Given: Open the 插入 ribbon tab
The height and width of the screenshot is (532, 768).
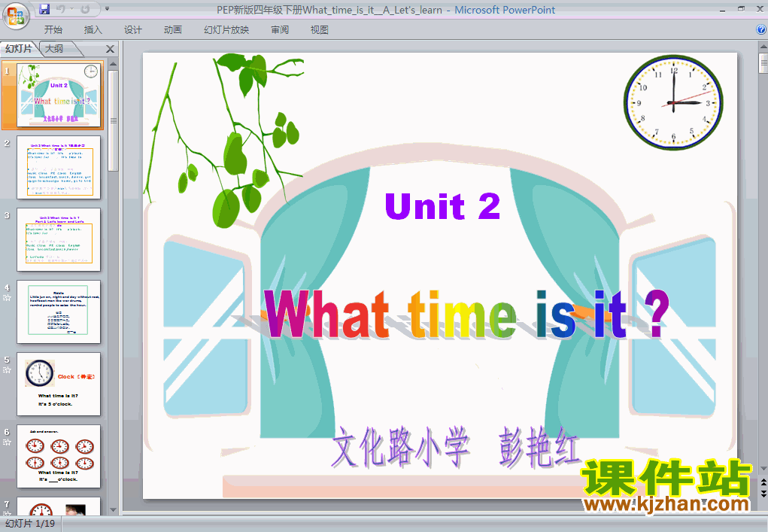Looking at the screenshot, I should (x=93, y=30).
